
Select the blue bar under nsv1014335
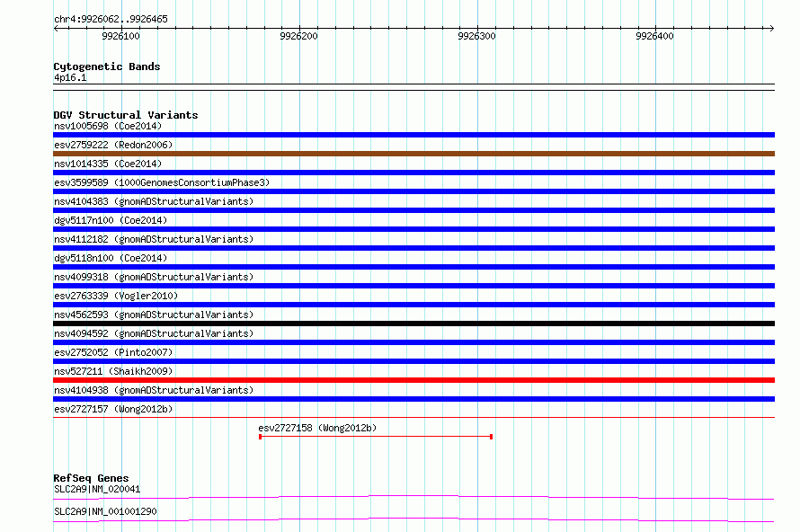[413, 173]
